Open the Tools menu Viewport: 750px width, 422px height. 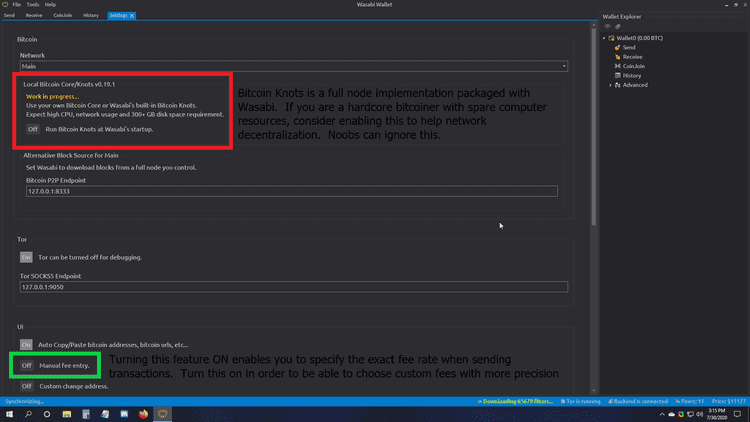pyautogui.click(x=33, y=4)
